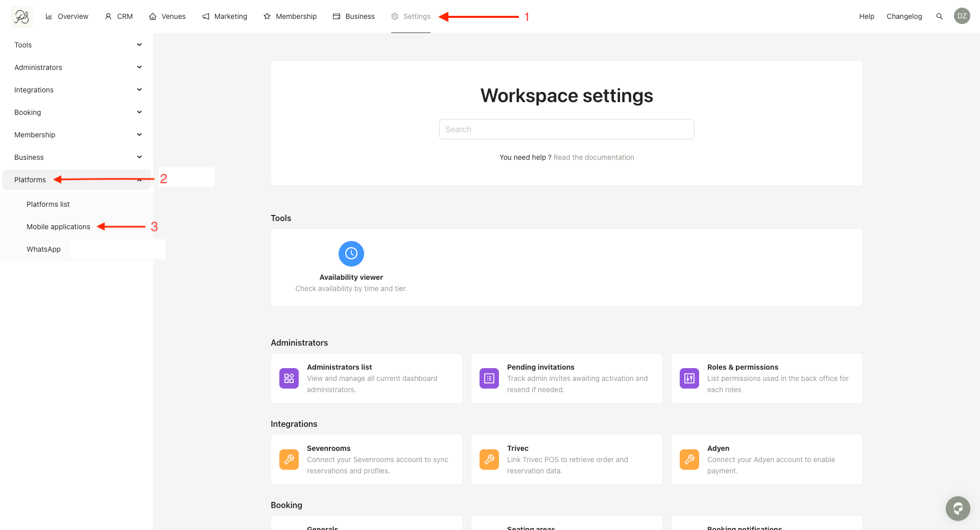Image resolution: width=980 pixels, height=530 pixels.
Task: Select the Membership top navigation tab
Action: click(290, 16)
